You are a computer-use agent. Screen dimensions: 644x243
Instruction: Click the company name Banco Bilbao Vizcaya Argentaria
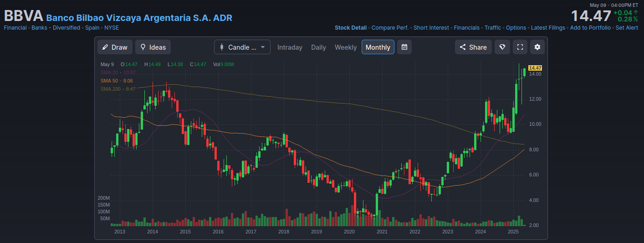pos(139,18)
